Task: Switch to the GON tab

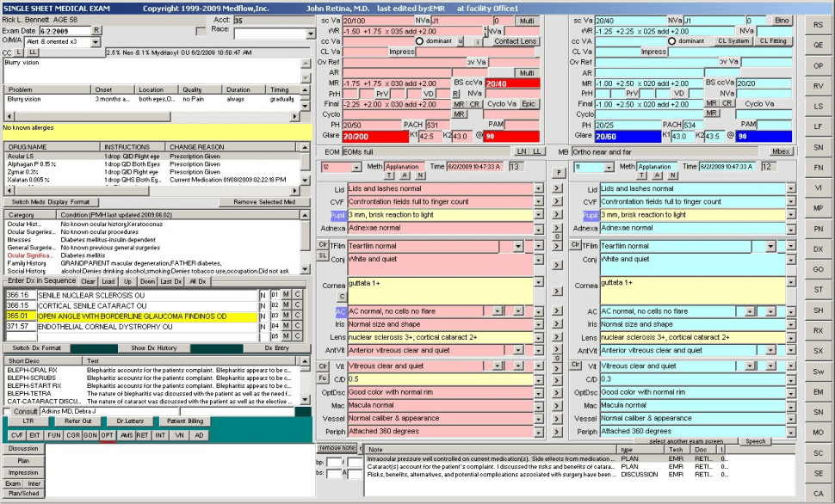Action: 90,435
